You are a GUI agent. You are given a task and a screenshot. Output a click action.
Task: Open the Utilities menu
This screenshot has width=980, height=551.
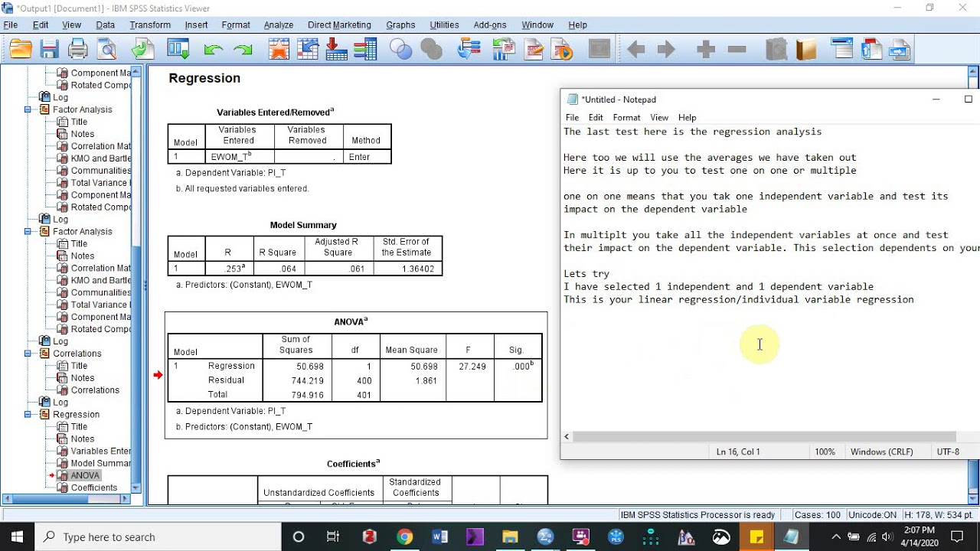pyautogui.click(x=444, y=25)
